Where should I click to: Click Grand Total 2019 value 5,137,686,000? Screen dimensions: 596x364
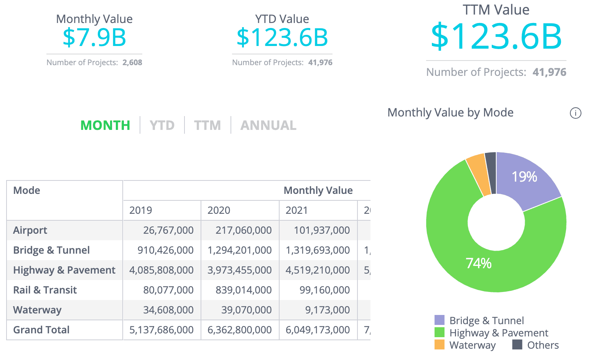161,330
